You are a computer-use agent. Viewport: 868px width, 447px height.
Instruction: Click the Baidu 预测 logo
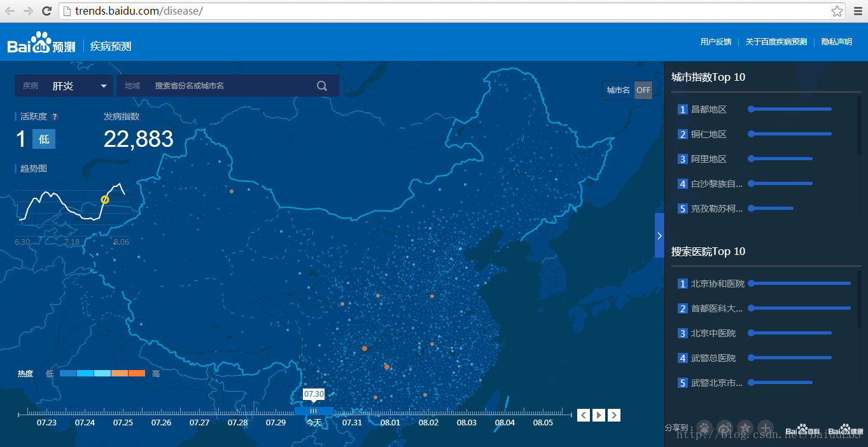tap(41, 43)
